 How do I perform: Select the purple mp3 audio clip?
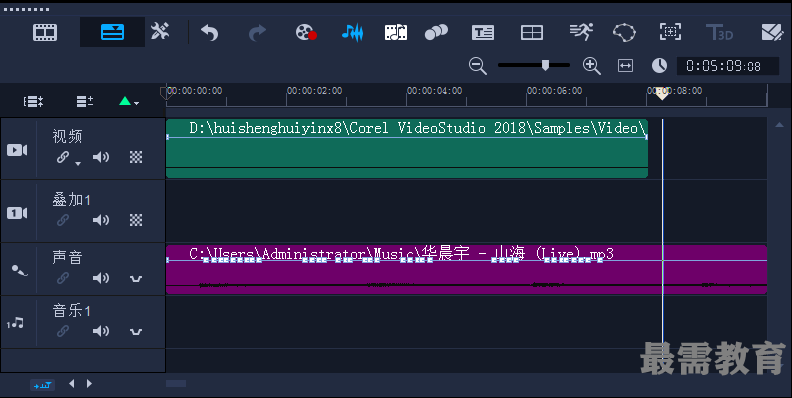[466, 270]
